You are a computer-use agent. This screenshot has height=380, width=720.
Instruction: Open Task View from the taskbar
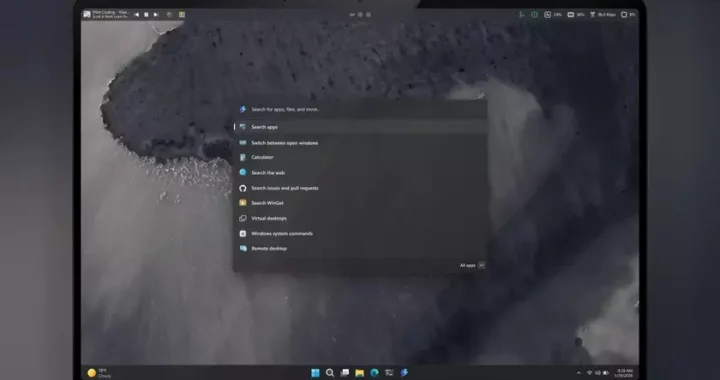344,373
